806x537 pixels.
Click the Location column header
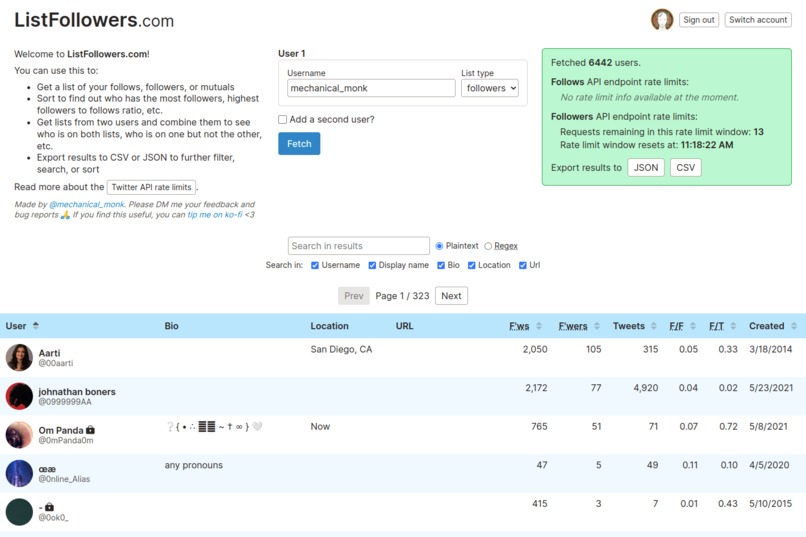coord(329,326)
